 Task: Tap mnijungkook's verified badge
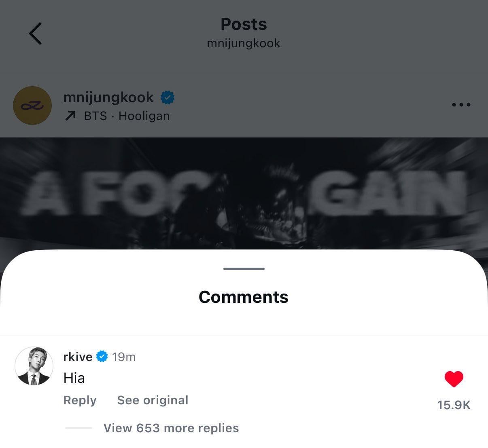point(168,97)
